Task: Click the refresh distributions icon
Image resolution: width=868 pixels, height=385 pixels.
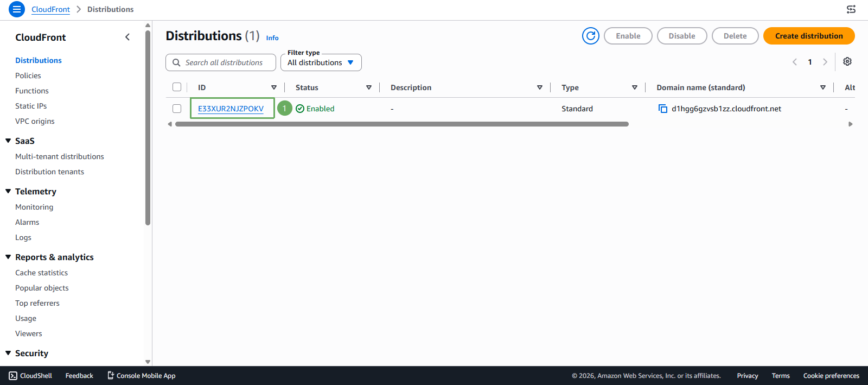Action: (591, 36)
